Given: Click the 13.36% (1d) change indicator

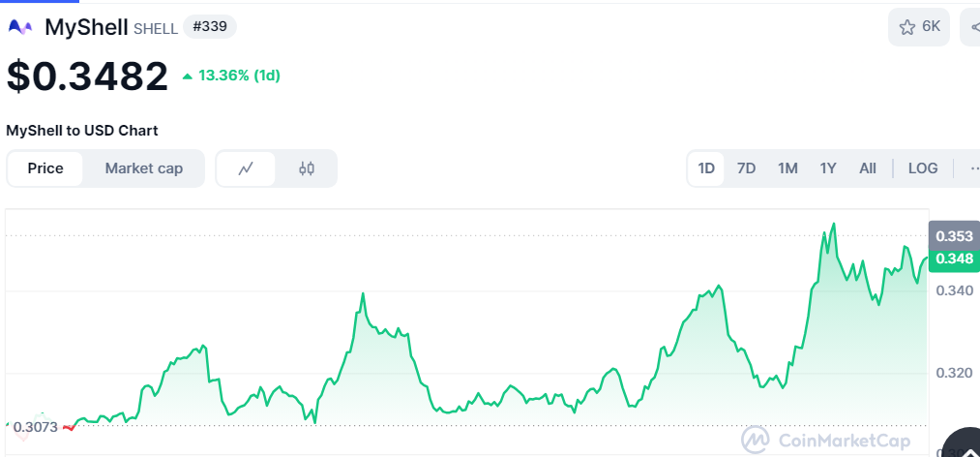Looking at the screenshot, I should click(231, 76).
